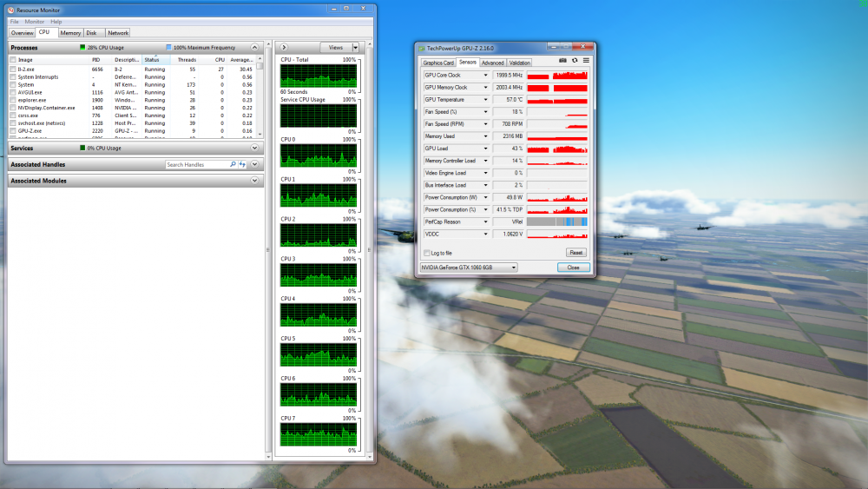
Task: Open the File menu in Resource Monitor
Action: pos(15,22)
